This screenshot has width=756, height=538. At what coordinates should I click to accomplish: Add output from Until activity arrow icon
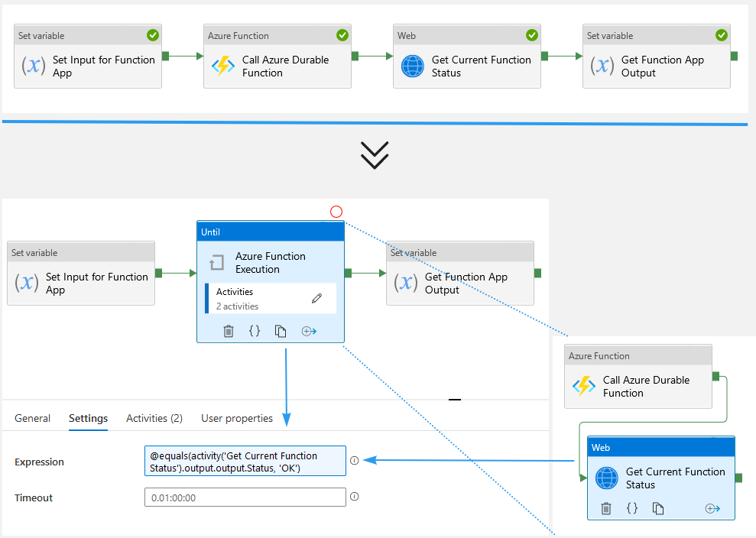tap(309, 331)
